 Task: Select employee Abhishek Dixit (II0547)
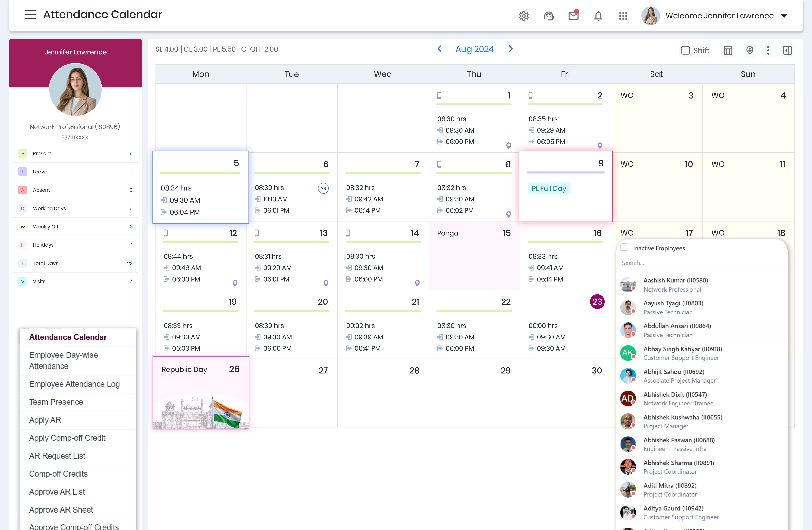702,399
